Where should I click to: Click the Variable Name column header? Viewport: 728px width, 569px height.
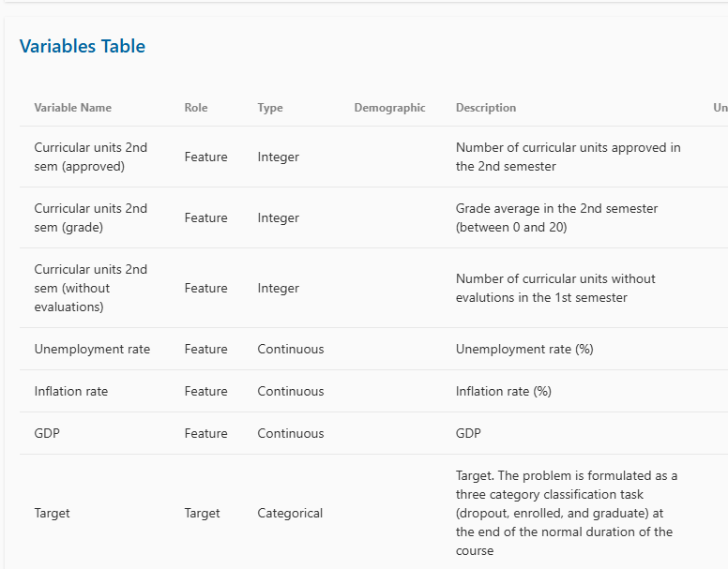point(72,108)
